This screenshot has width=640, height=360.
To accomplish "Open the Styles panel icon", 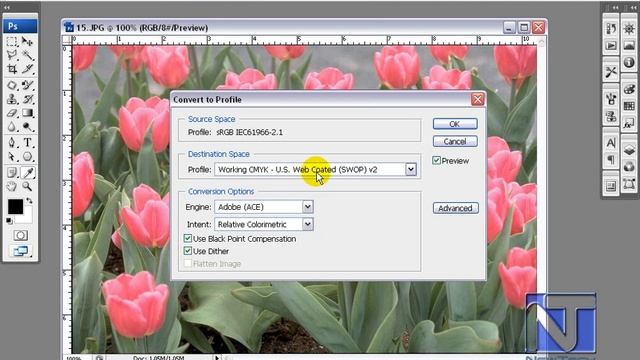I will [629, 123].
